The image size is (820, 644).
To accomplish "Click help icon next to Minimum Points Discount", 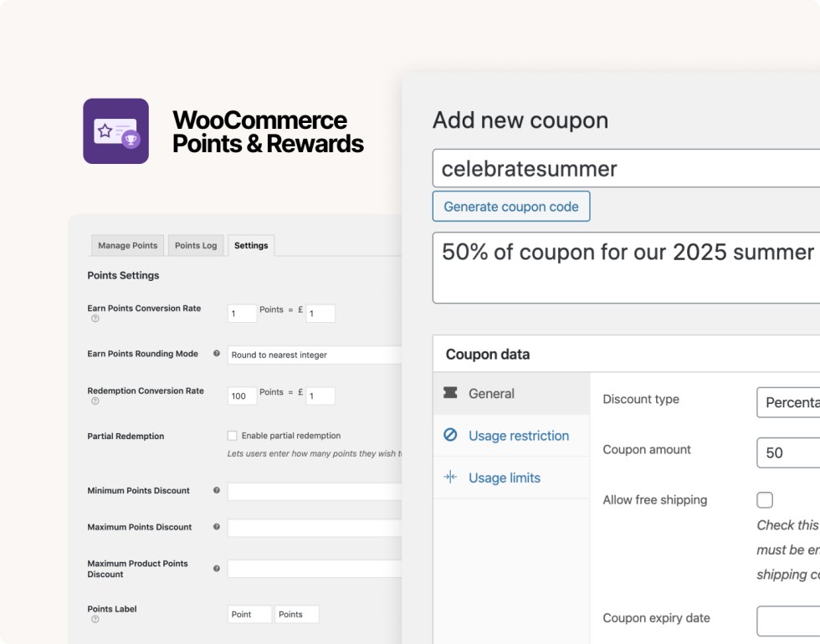I will [x=217, y=490].
